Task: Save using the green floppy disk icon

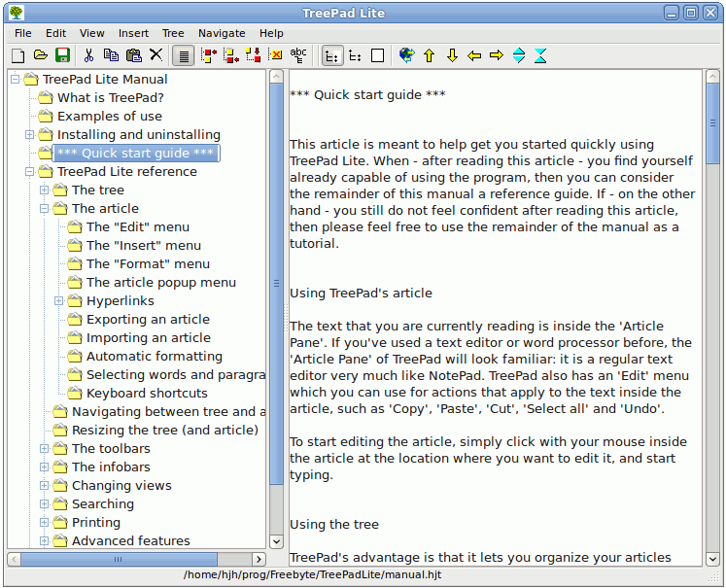Action: click(62, 55)
